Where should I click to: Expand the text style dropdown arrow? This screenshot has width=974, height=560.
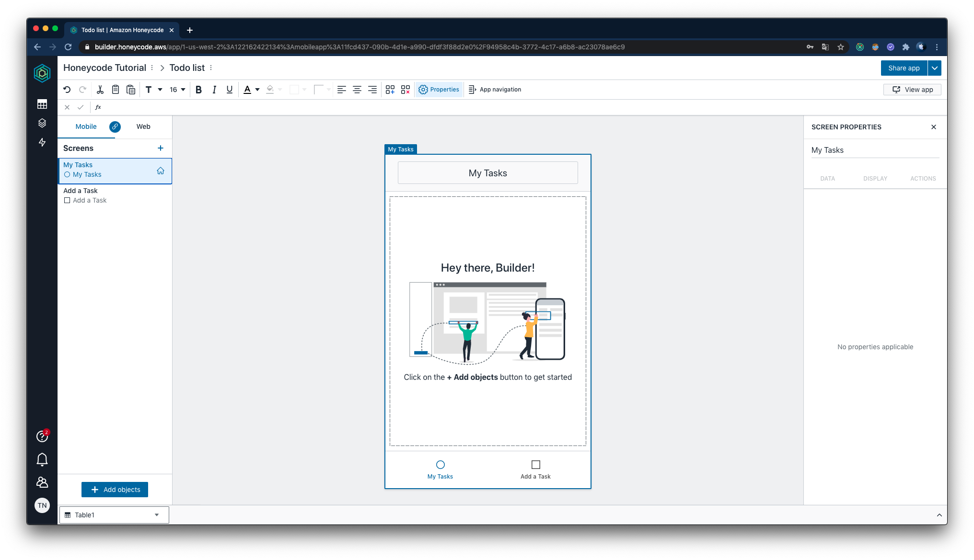pyautogui.click(x=160, y=90)
